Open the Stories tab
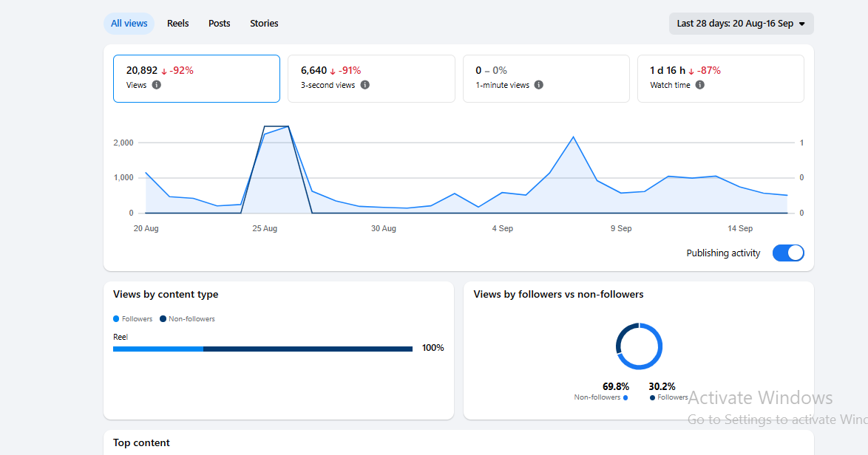Image resolution: width=868 pixels, height=455 pixels. coord(264,24)
